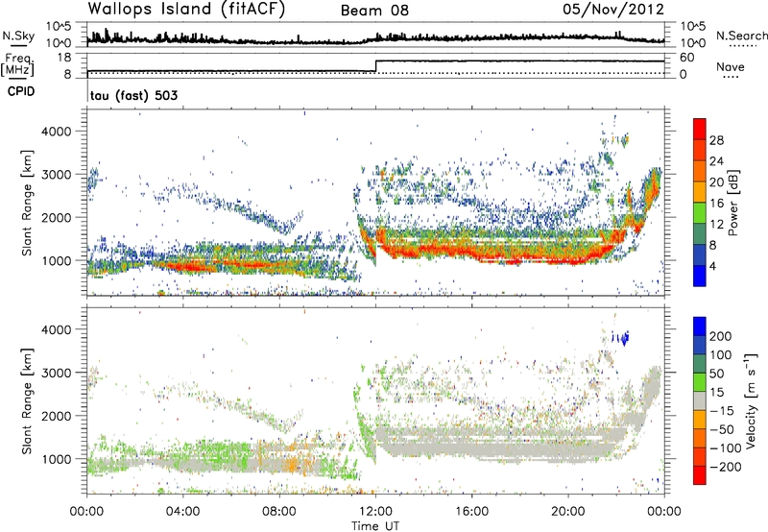Click the 'N.Sky' legend label
This screenshot has height=532, width=768.
[x=18, y=36]
